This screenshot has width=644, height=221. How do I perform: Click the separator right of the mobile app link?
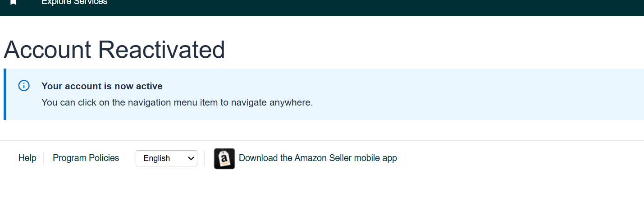click(404, 161)
